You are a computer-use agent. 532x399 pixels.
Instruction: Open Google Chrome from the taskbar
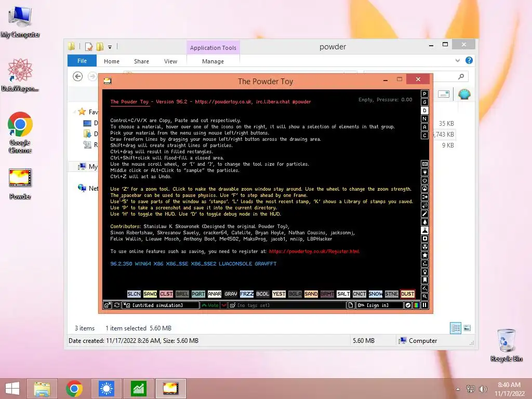pos(74,389)
